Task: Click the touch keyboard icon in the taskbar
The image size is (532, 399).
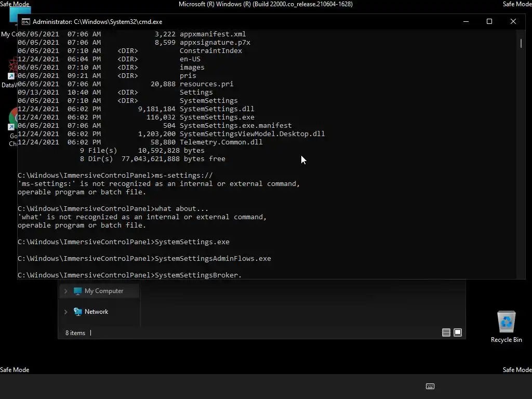Action: (x=430, y=386)
